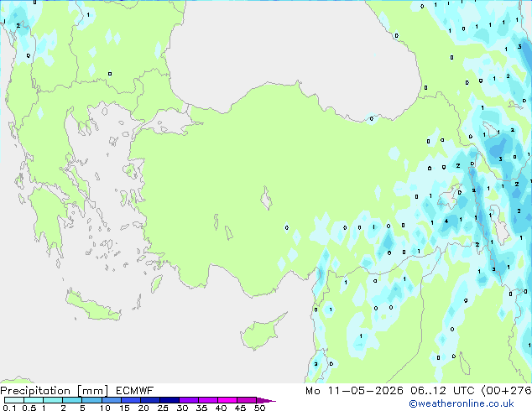532x411 pixels.
Task: Click the 0.5–1 mm legend color swatch
Action: pyautogui.click(x=34, y=400)
